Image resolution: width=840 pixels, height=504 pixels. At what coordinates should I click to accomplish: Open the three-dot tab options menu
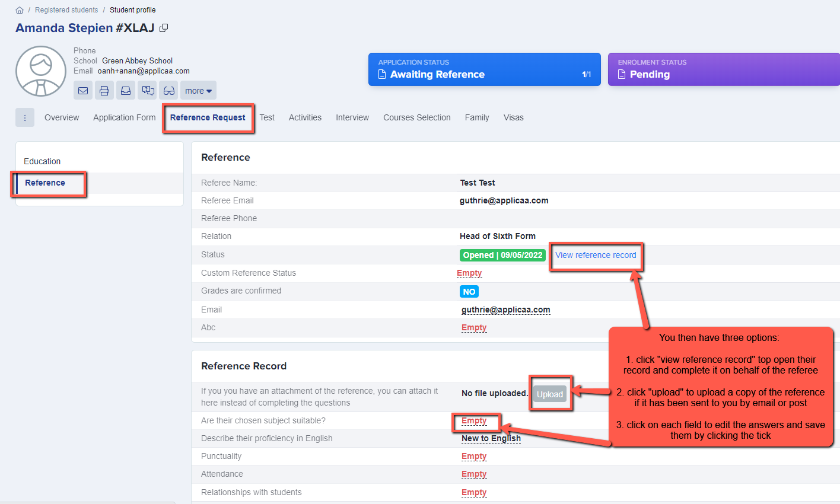click(x=25, y=117)
